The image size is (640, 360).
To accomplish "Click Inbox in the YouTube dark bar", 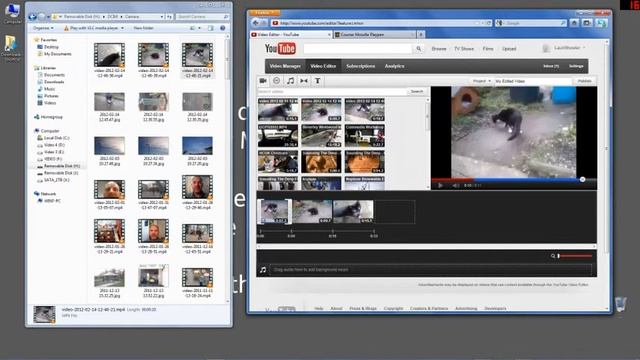I will [x=551, y=66].
